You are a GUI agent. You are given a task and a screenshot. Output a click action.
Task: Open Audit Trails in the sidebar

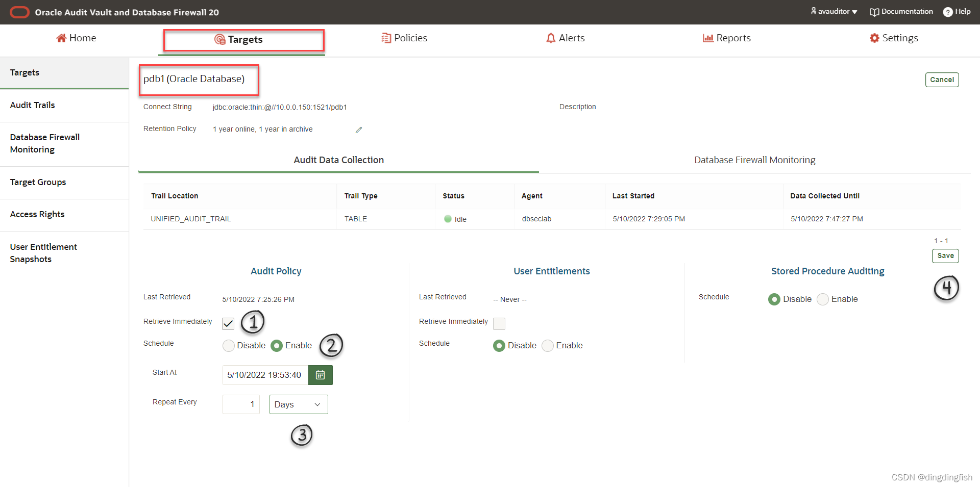tap(64, 105)
